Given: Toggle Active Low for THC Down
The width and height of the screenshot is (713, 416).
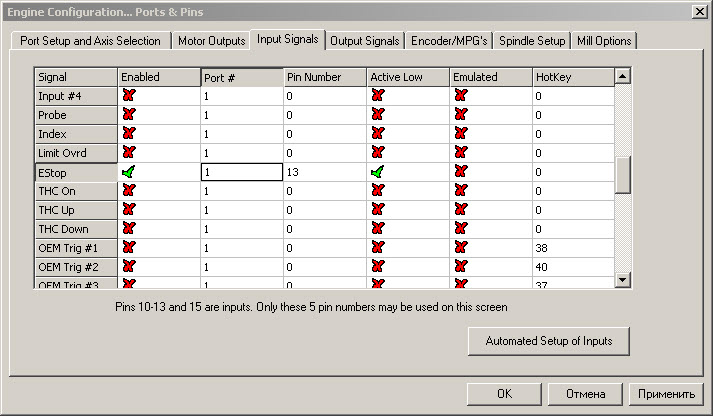Looking at the screenshot, I should (378, 229).
